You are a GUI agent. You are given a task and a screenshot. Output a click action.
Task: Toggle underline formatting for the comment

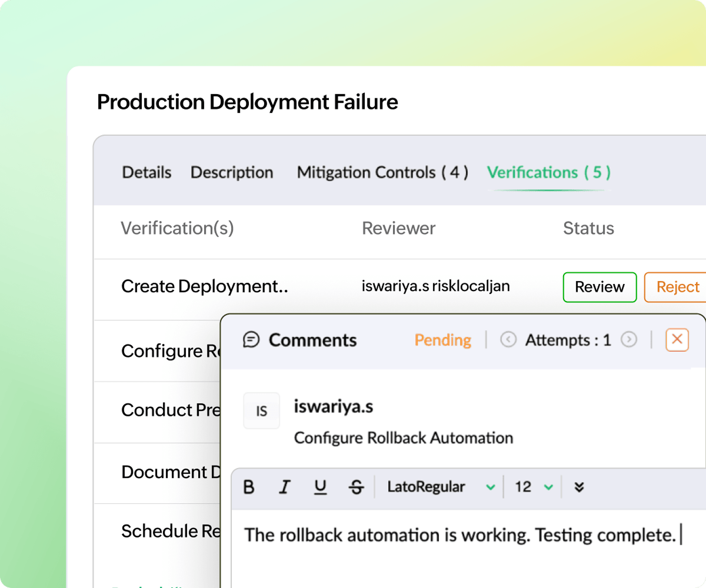[321, 487]
